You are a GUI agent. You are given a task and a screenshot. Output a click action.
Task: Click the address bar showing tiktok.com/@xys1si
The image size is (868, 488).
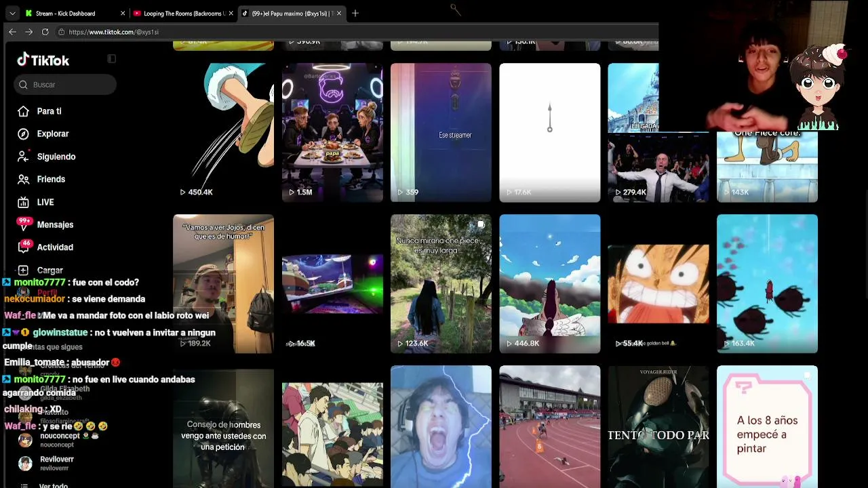click(x=353, y=32)
